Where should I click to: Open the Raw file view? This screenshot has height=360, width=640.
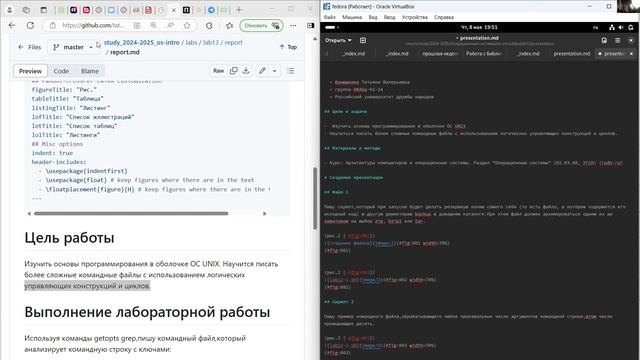pyautogui.click(x=218, y=71)
